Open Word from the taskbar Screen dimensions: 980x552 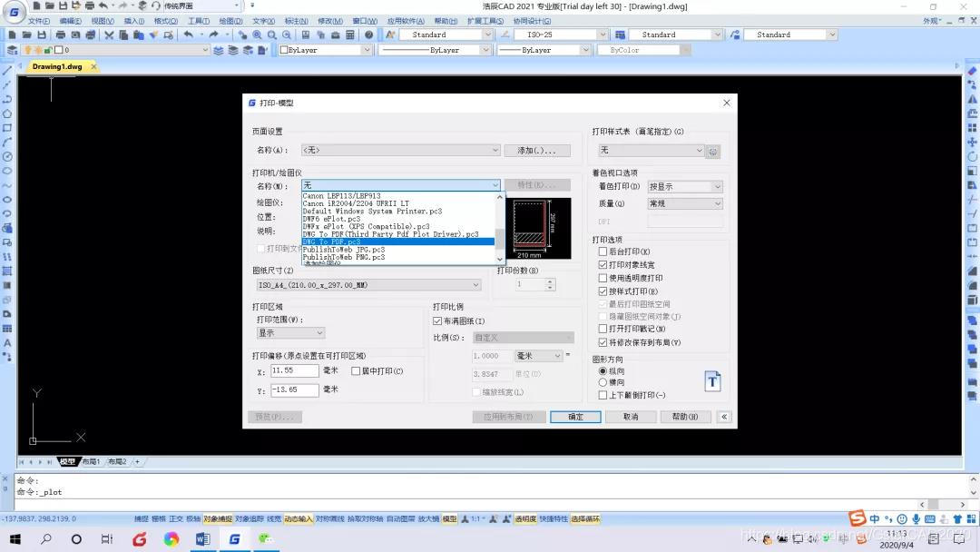202,539
